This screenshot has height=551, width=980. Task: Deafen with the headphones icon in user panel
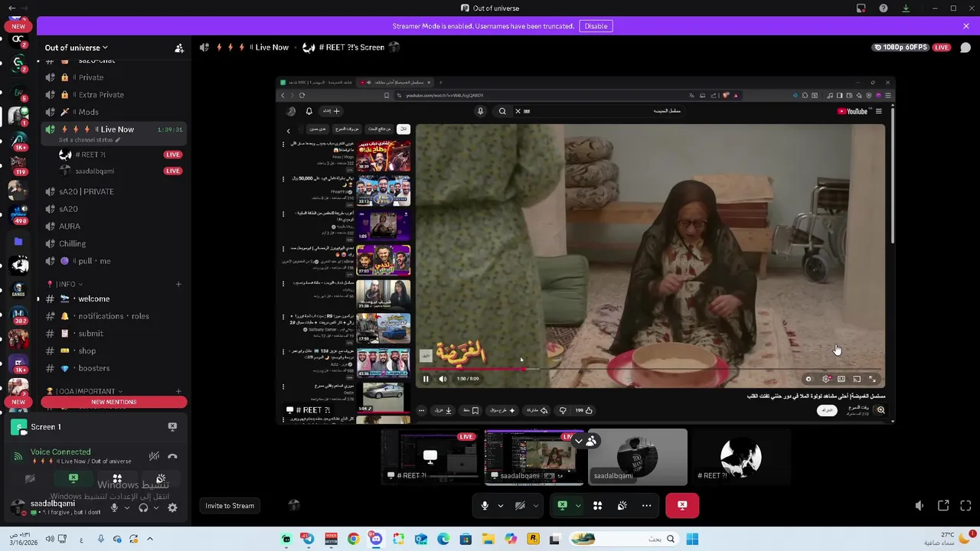point(143,507)
